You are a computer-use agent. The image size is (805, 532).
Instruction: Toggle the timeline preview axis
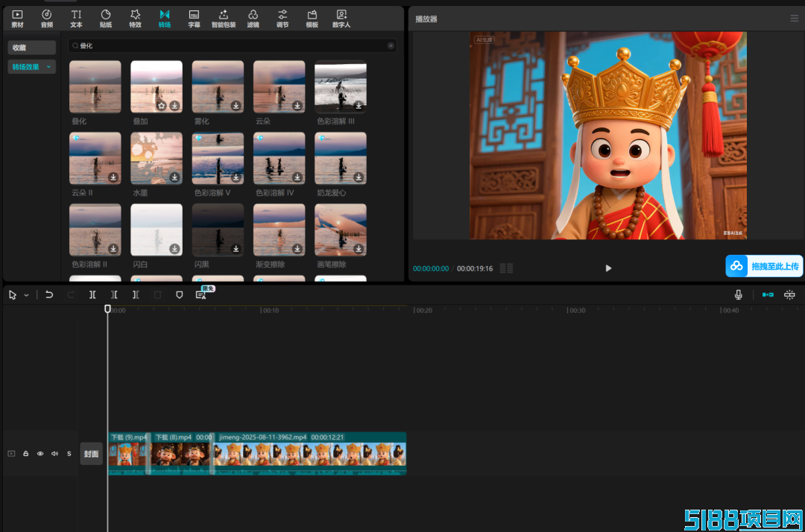(789, 294)
